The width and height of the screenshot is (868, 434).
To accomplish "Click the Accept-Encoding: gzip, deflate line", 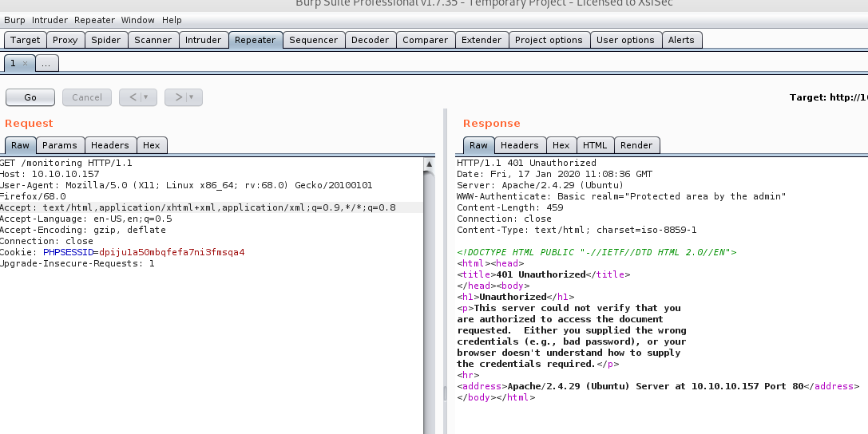I will coord(83,230).
